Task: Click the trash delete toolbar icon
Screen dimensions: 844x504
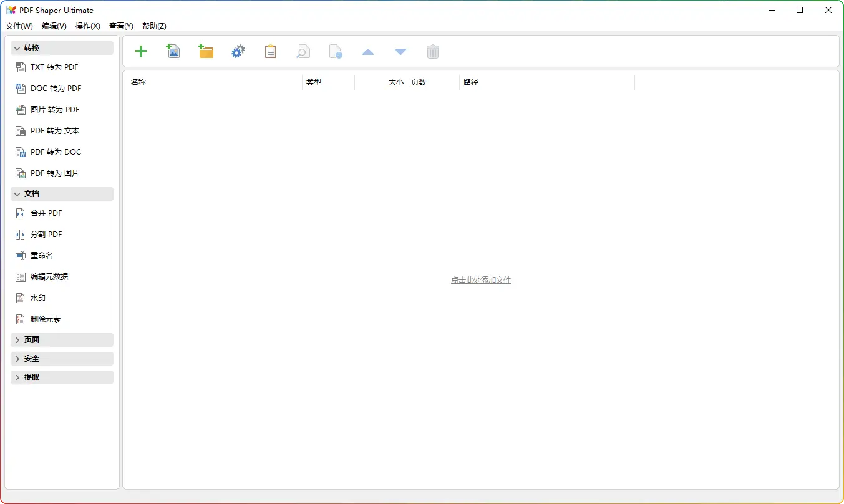Action: pyautogui.click(x=433, y=52)
